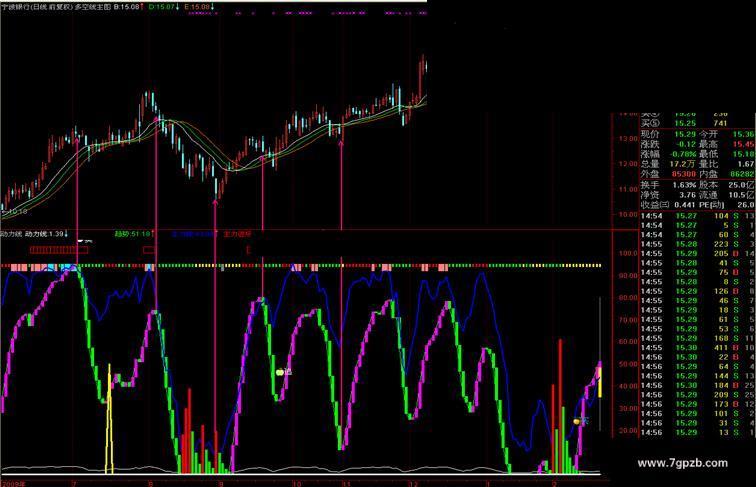Click the 50.00 indicator axis label
The image size is (756, 487).
coord(628,364)
